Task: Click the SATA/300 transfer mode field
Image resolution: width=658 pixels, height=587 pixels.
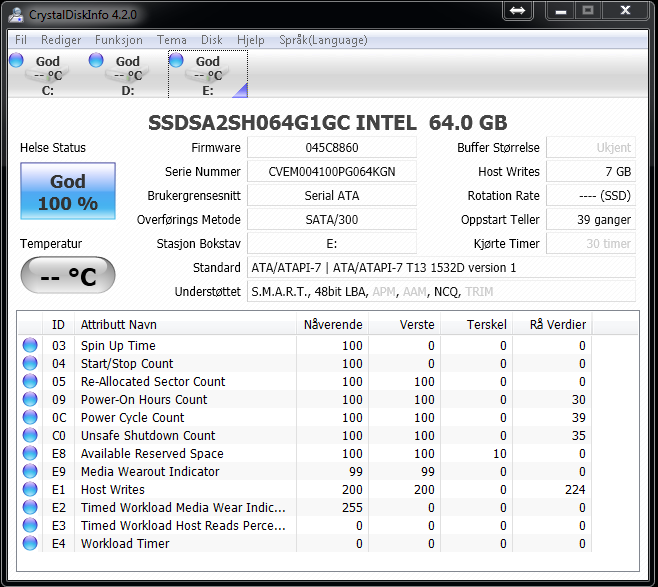Action: point(332,219)
